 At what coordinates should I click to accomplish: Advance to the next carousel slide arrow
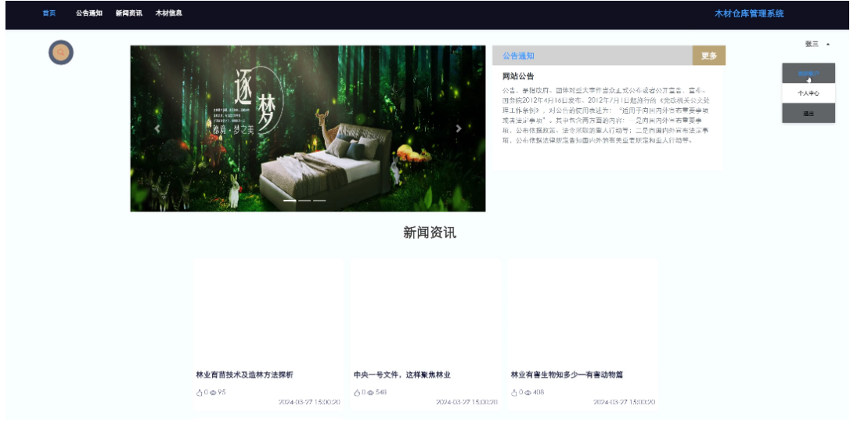coord(459,128)
